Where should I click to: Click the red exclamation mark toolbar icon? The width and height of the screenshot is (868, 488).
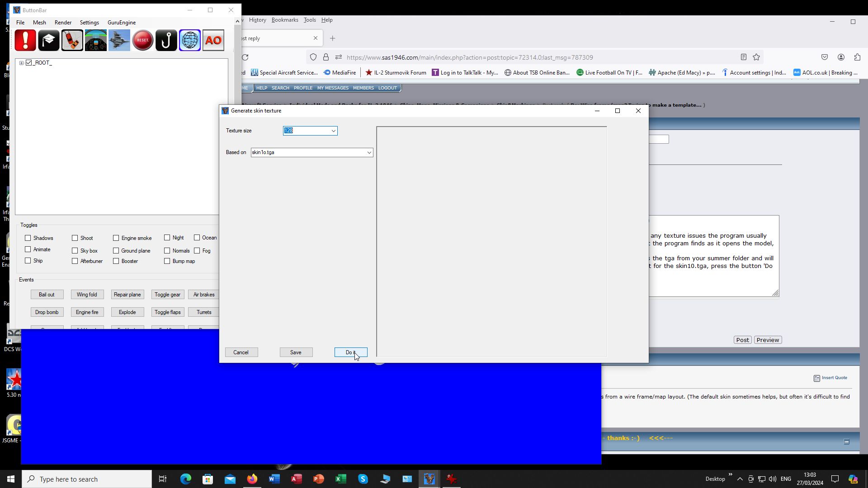coord(25,40)
